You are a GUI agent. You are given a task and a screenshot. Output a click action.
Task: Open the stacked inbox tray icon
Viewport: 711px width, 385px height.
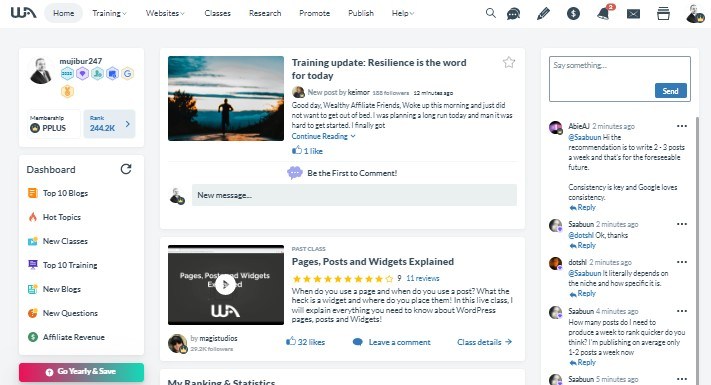(x=663, y=14)
